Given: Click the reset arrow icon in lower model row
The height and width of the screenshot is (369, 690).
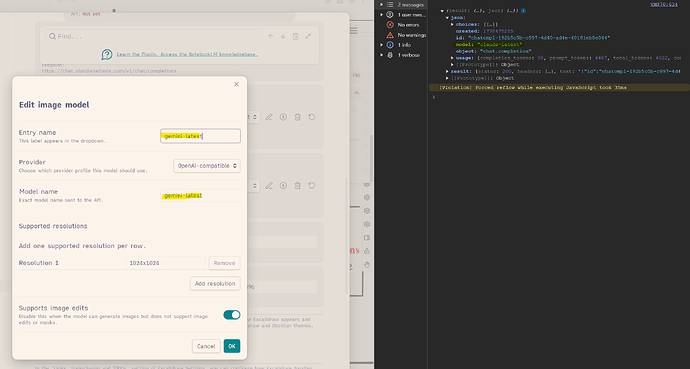Looking at the screenshot, I should (x=312, y=186).
